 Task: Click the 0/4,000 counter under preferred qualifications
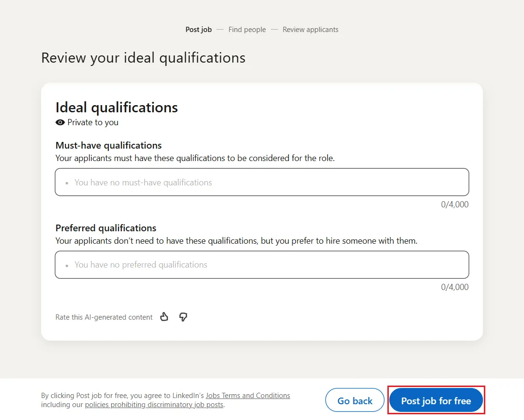pyautogui.click(x=454, y=287)
